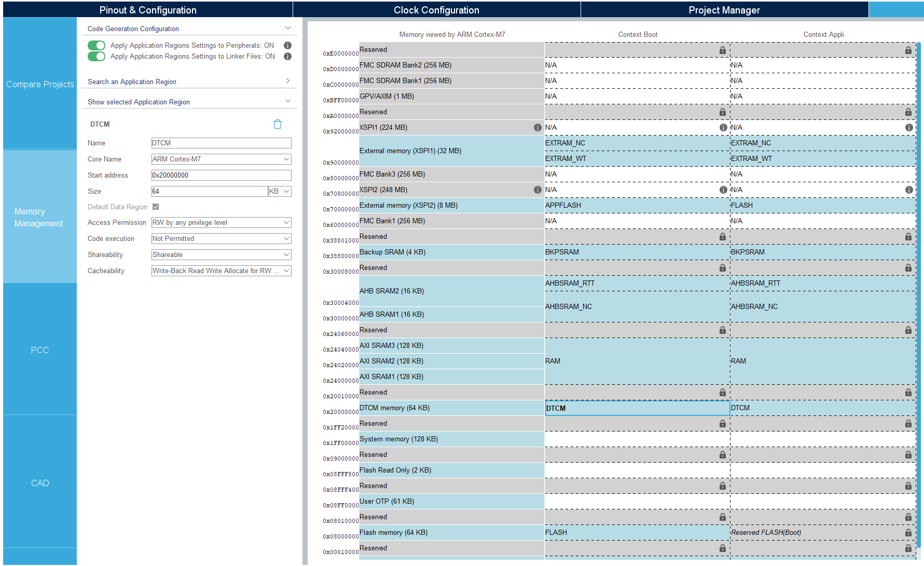Screen dimensions: 924x566
Task: Uncheck the Default Data Region checkbox
Action: tap(156, 207)
